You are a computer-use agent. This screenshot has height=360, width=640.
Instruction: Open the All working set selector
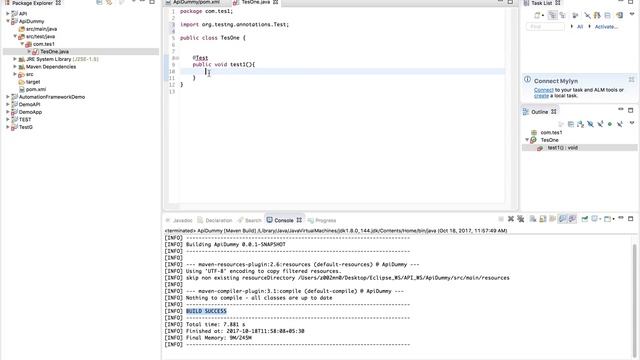point(580,27)
